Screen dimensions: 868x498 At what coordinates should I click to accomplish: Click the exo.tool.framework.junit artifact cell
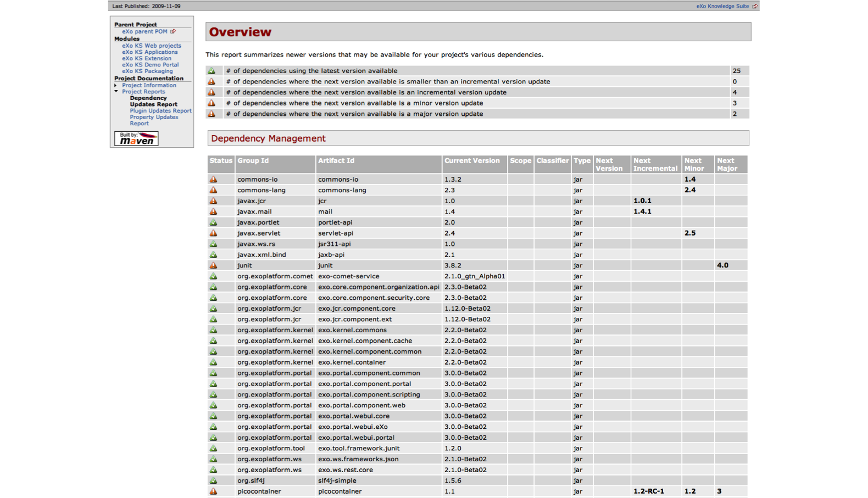tap(379, 449)
